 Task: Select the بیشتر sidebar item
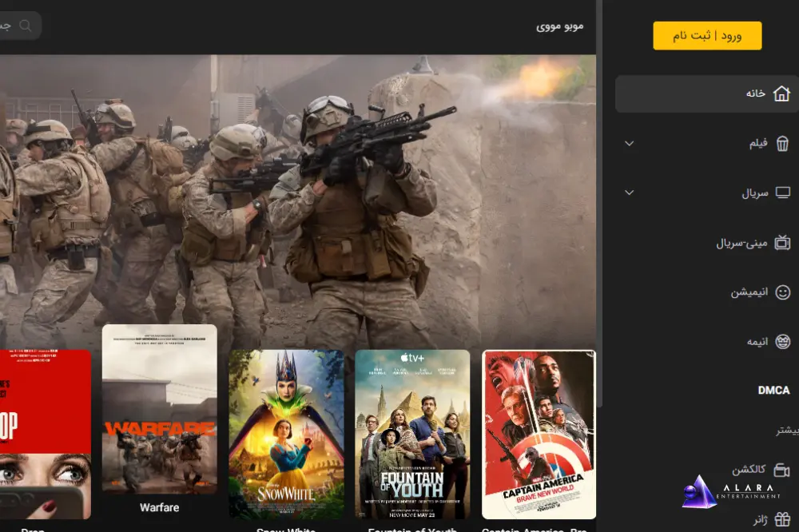[786, 431]
